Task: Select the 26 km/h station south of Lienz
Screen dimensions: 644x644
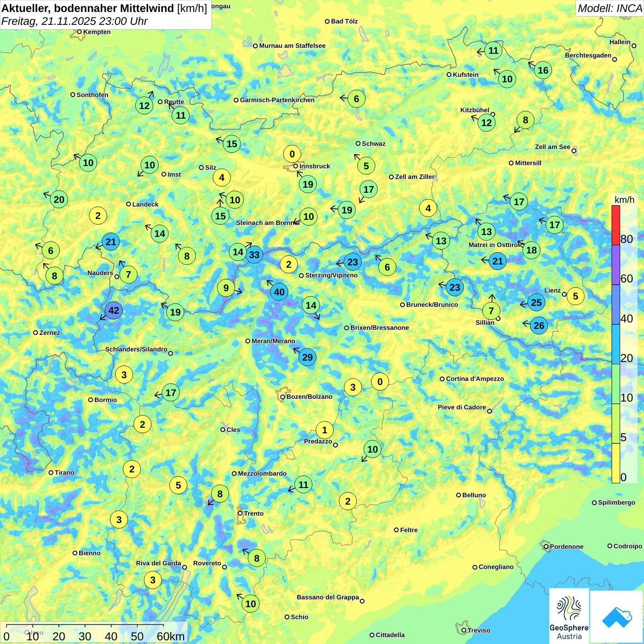Action: click(x=539, y=326)
